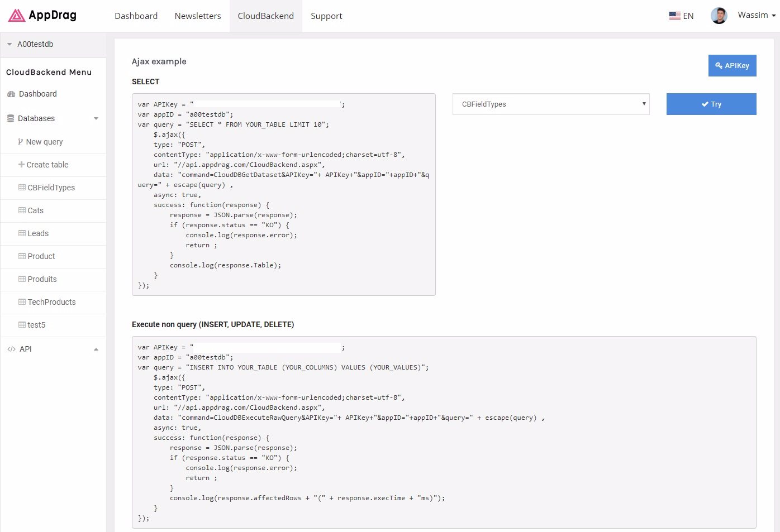The height and width of the screenshot is (532, 780).
Task: Click the table icon beside Produits
Action: tap(22, 279)
